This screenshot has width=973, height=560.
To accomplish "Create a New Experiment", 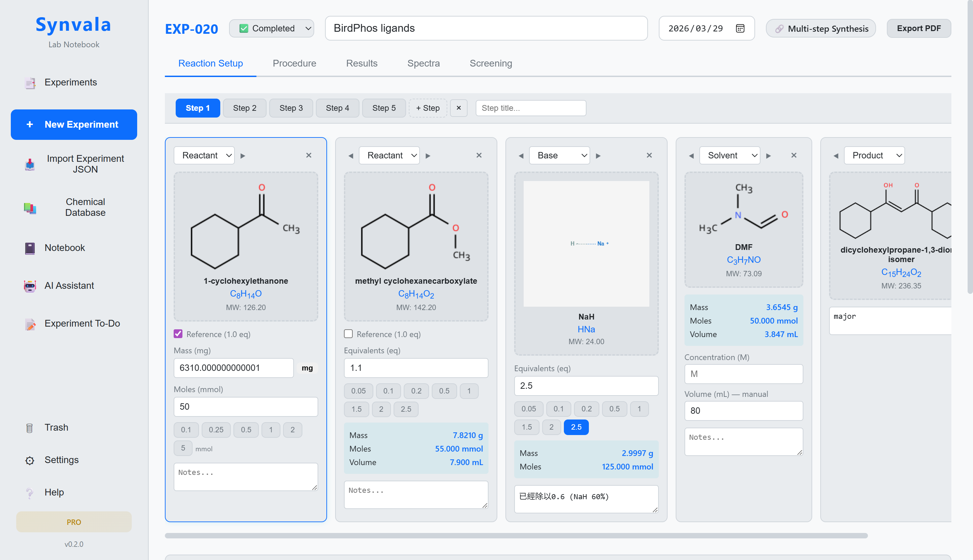I will click(x=74, y=125).
